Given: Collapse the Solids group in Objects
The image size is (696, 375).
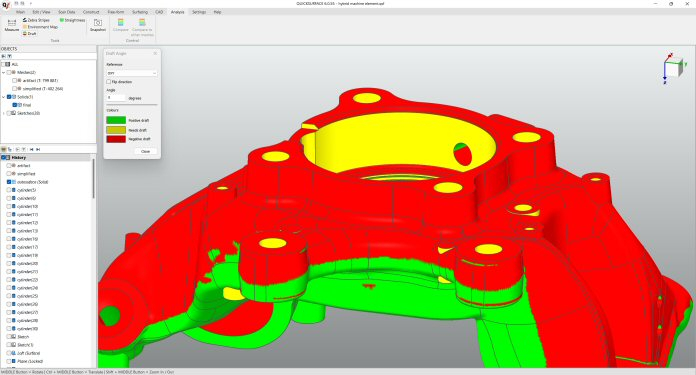Looking at the screenshot, I should (4, 97).
